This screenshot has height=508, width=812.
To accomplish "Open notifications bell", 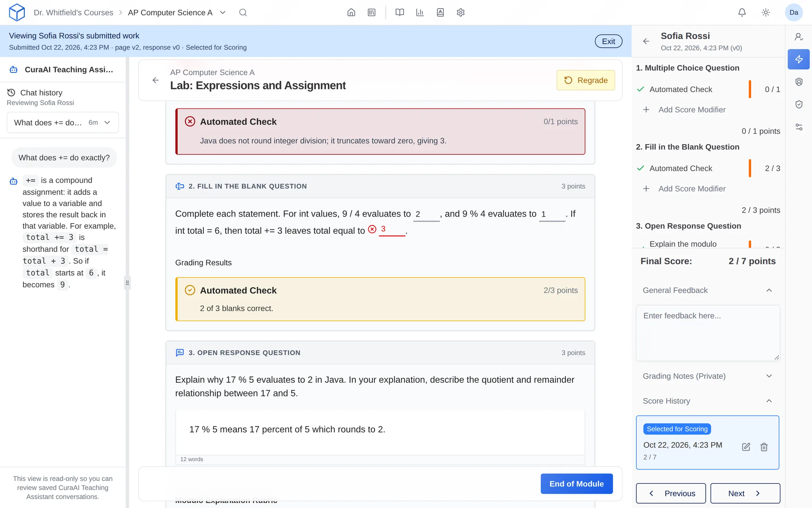I will point(742,13).
